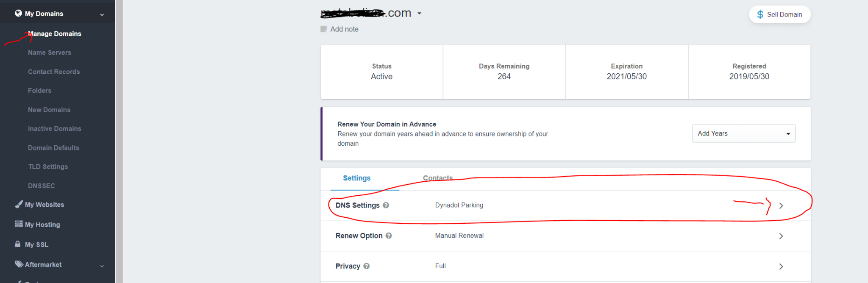Viewport: 868px width, 283px height.
Task: Open the DNS Settings help tooltip icon
Action: point(386,205)
